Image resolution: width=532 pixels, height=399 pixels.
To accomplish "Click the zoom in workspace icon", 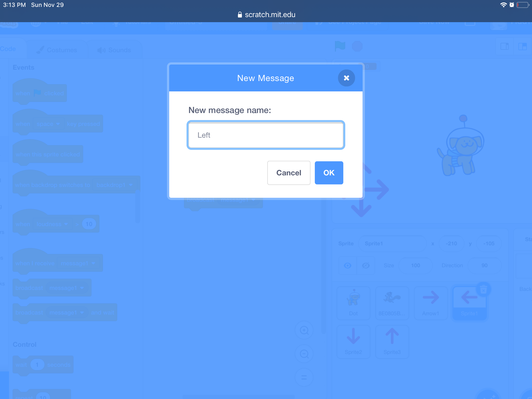I will [x=304, y=330].
